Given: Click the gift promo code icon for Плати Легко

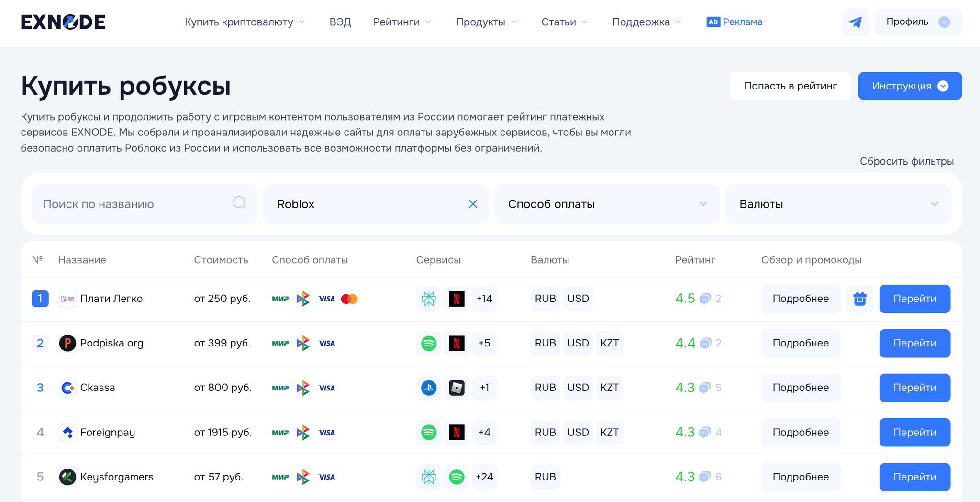Looking at the screenshot, I should point(859,299).
